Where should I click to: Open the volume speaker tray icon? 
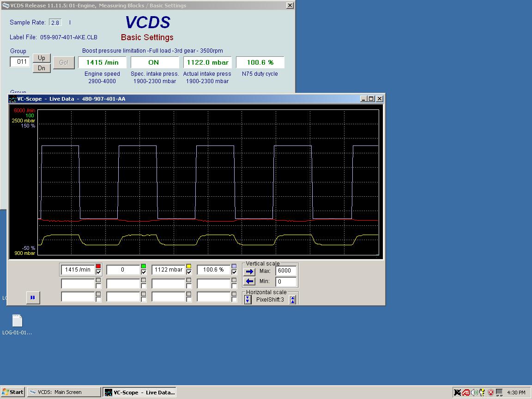pyautogui.click(x=474, y=393)
